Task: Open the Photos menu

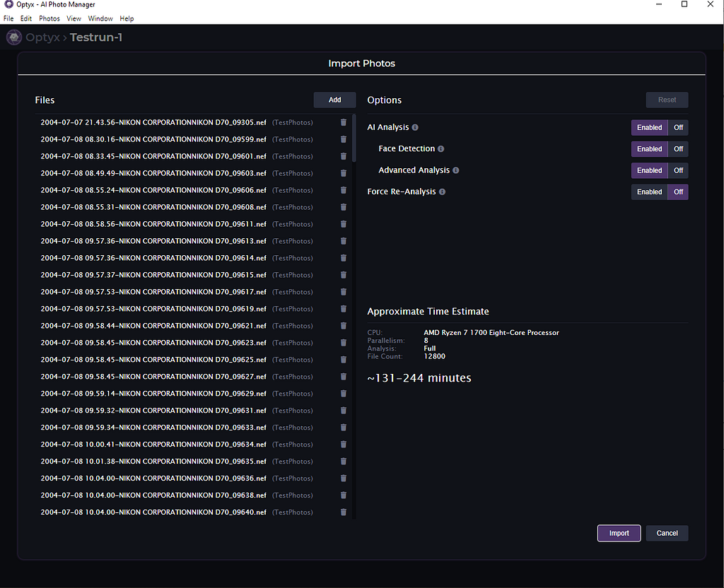Action: coord(49,18)
